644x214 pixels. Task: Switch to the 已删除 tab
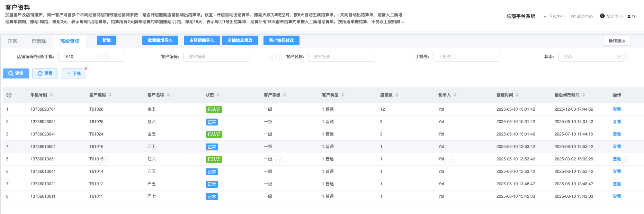39,41
